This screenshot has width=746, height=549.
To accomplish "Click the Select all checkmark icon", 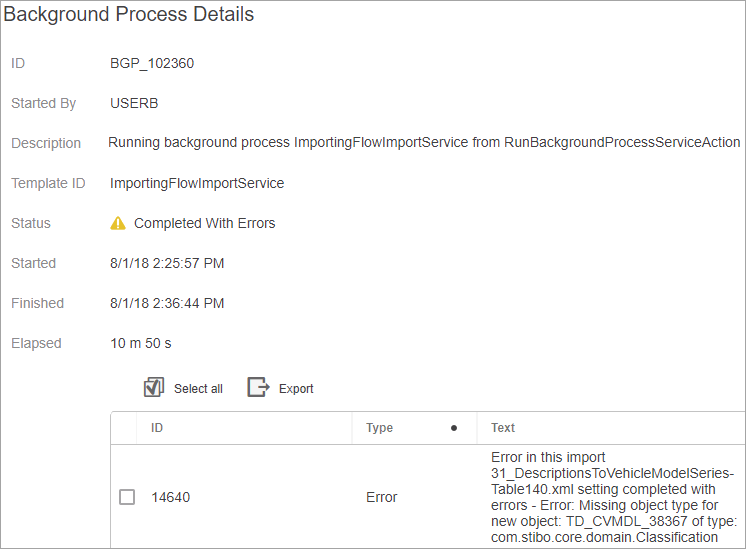I will (154, 388).
